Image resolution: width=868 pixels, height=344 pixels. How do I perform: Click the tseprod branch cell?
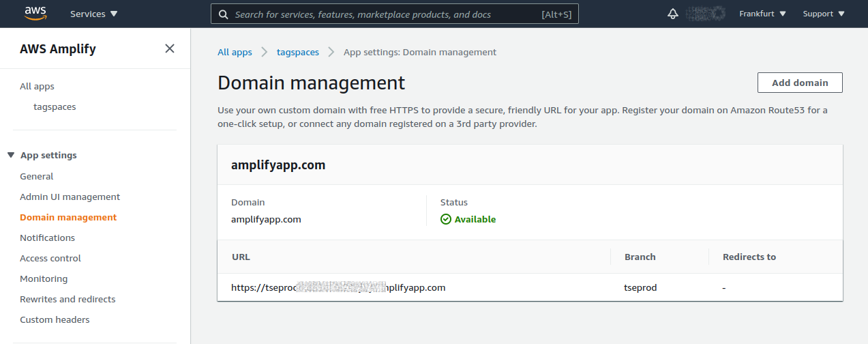click(640, 287)
